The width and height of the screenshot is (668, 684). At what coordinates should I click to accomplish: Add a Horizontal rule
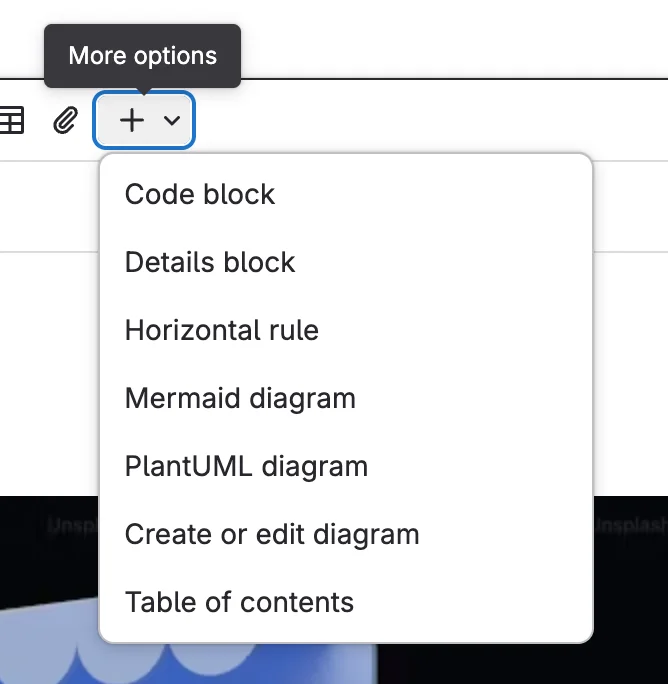222,330
